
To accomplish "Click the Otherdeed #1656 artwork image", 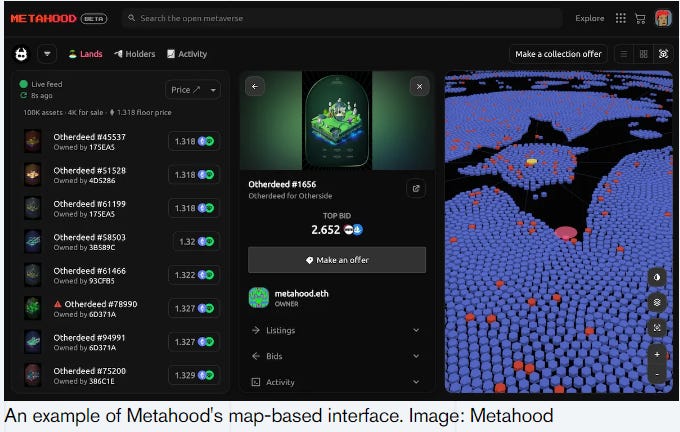I will click(337, 120).
